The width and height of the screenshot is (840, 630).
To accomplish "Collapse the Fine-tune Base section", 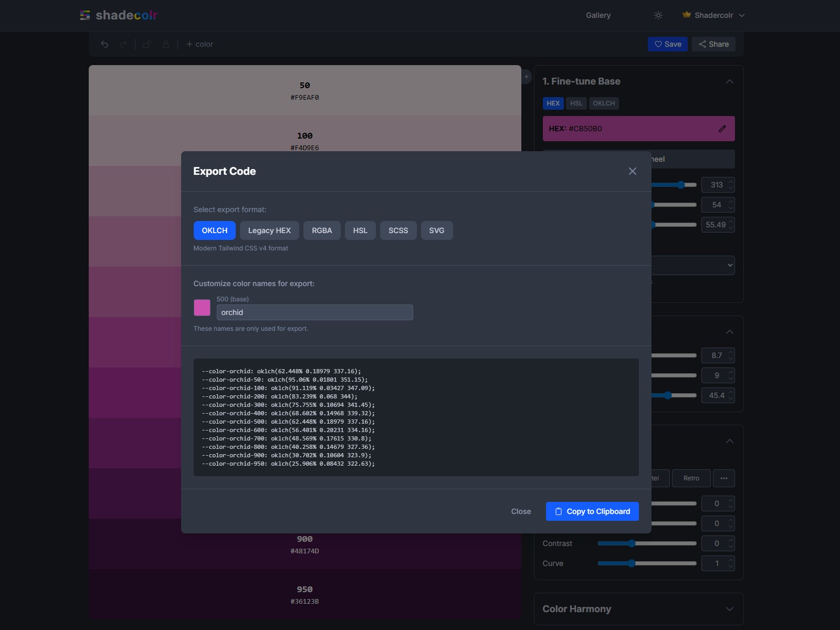I will click(x=730, y=81).
